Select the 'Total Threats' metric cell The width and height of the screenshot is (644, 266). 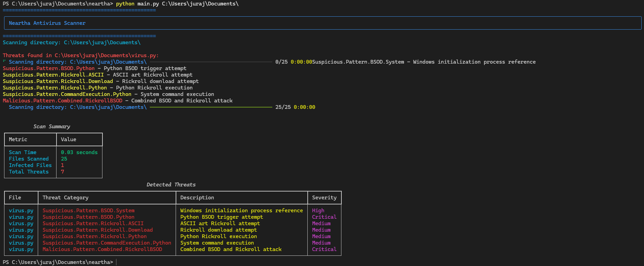point(29,172)
